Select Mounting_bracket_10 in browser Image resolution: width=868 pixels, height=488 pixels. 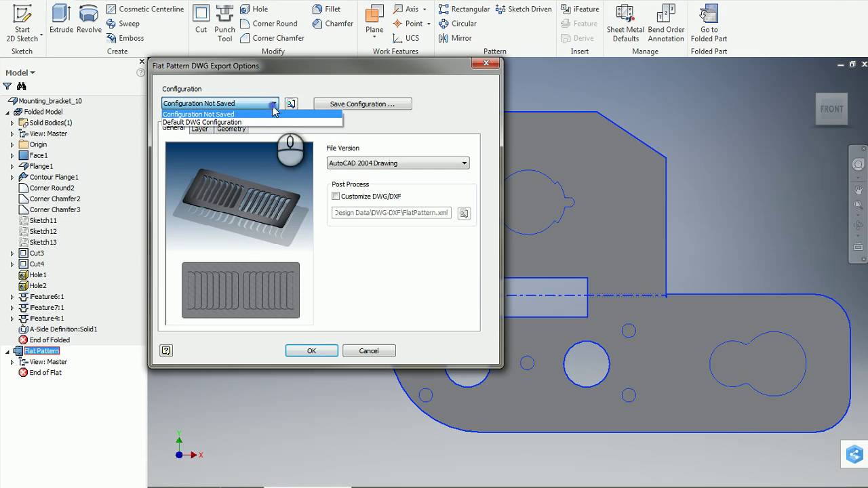(x=50, y=101)
